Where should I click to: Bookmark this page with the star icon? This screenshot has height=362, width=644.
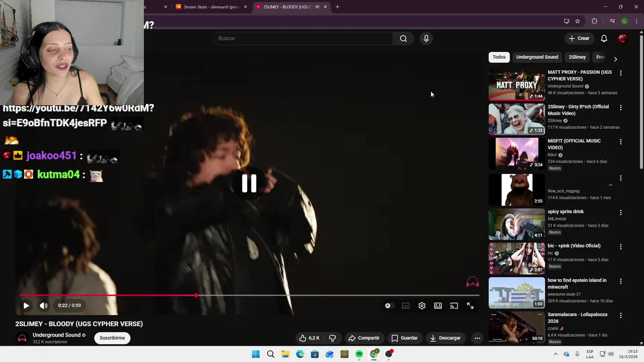[x=578, y=21]
